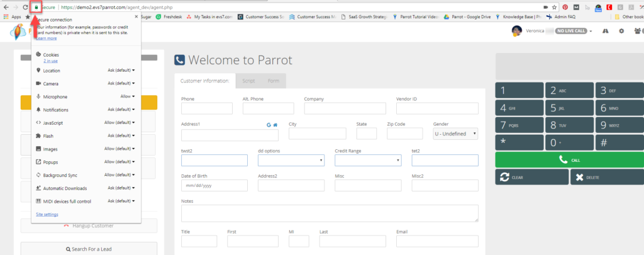The width and height of the screenshot is (644, 255).
Task: Dial the star key on keypad
Action: 519,143
